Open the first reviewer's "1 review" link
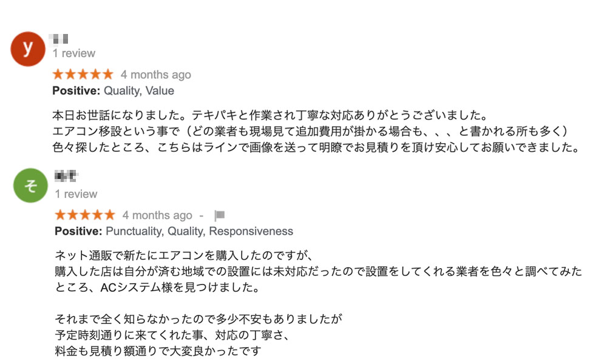Screen dimensions: 607x364 (x=73, y=53)
